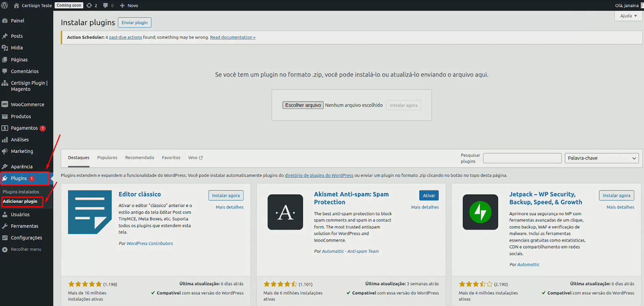Click the Páginas icon in sidebar
This screenshot has width=644, height=306.
coord(5,60)
